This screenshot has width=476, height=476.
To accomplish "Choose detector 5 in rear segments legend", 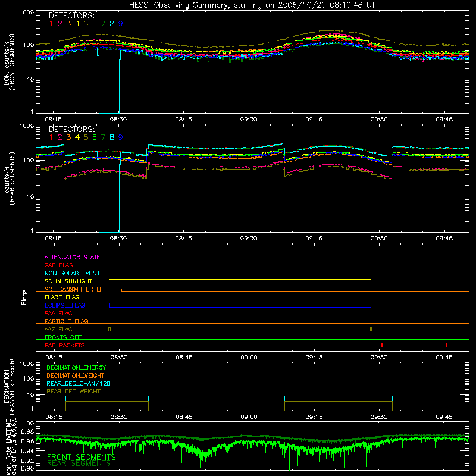I will coord(86,137).
